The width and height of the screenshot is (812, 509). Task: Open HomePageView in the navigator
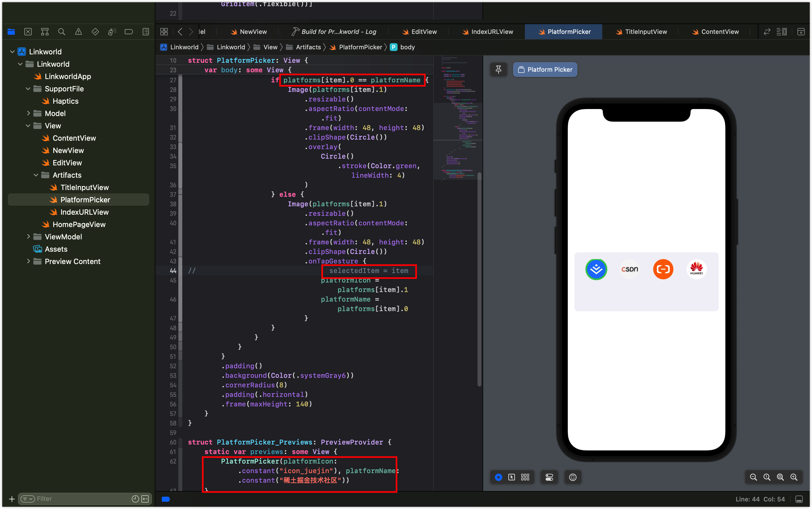pyautogui.click(x=73, y=224)
